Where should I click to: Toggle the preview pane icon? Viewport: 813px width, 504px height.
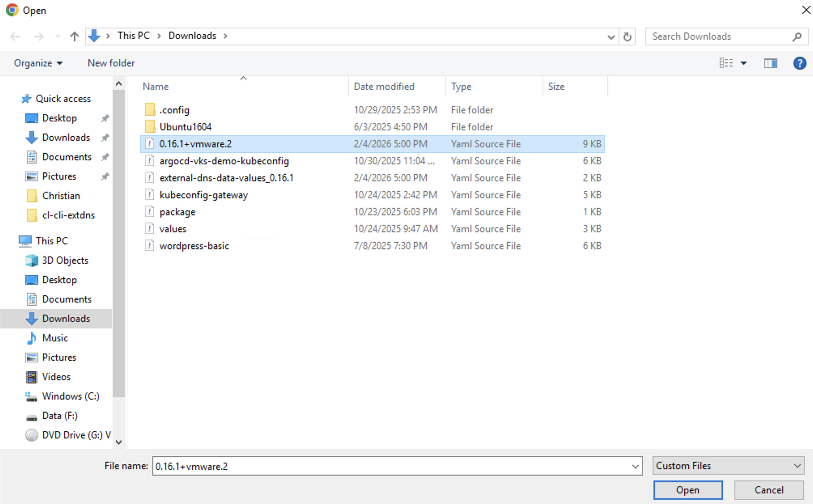(x=770, y=63)
